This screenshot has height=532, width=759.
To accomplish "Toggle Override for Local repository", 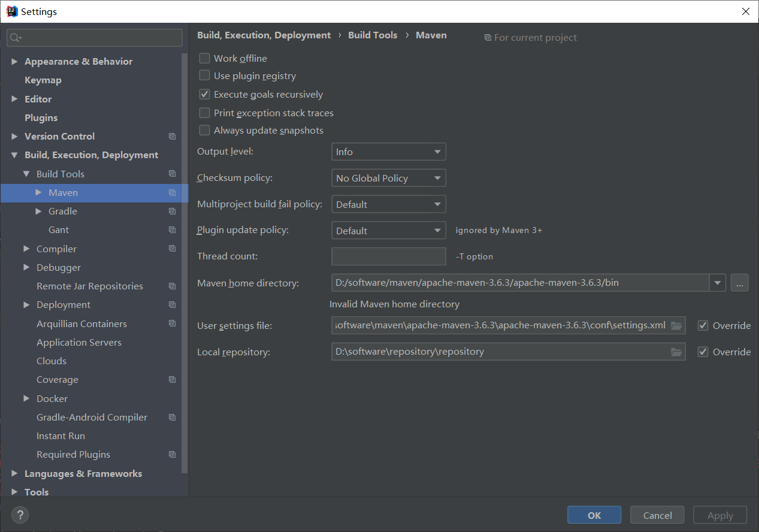I will pos(703,352).
